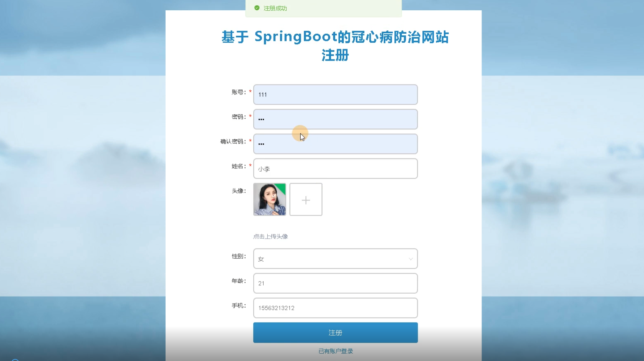Click the plus box to upload avatar

click(306, 200)
